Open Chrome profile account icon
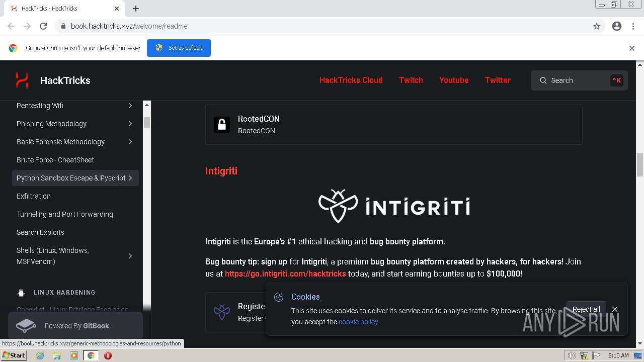The height and width of the screenshot is (362, 644). tap(617, 26)
